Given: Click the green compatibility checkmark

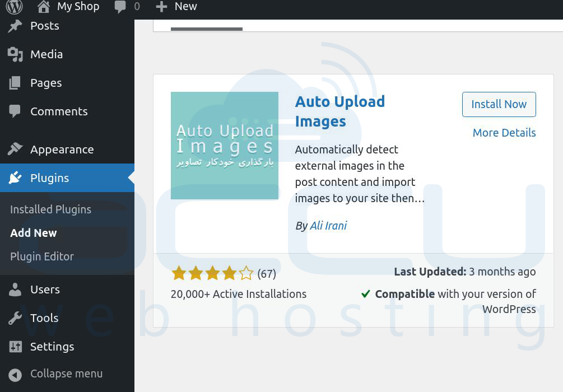Looking at the screenshot, I should pyautogui.click(x=365, y=294).
